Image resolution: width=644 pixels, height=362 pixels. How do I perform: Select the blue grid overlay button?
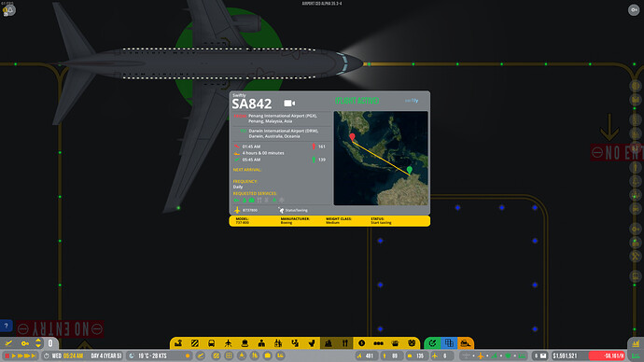[449, 343]
